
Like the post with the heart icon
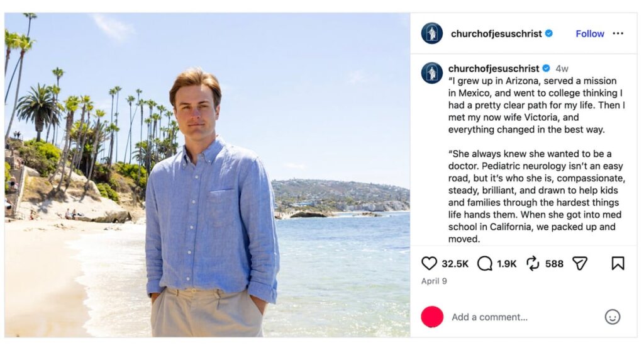pos(429,263)
